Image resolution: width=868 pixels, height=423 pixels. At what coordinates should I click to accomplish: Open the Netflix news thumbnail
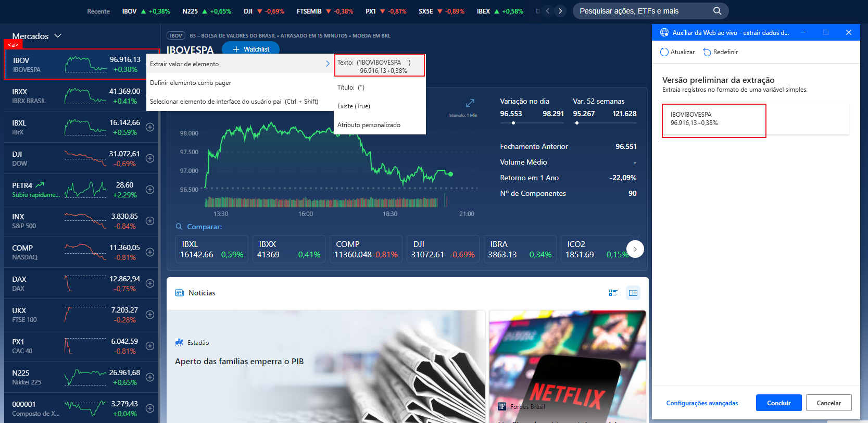click(568, 367)
